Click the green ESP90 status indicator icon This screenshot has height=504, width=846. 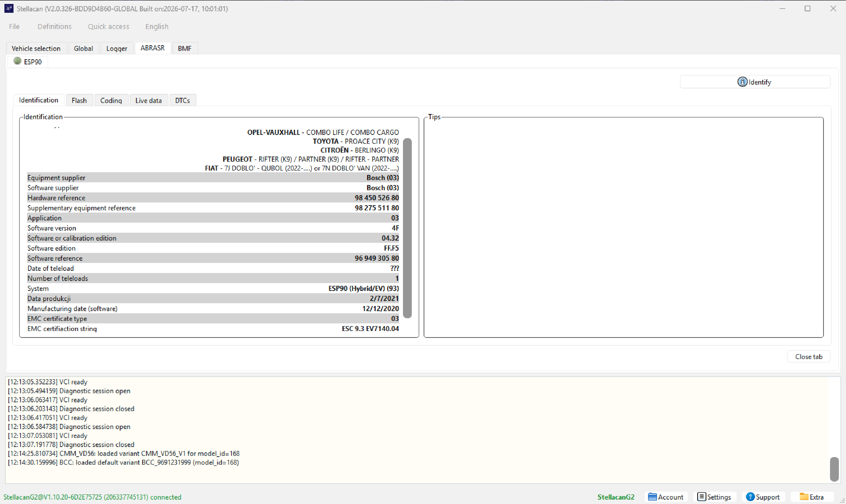(x=17, y=61)
